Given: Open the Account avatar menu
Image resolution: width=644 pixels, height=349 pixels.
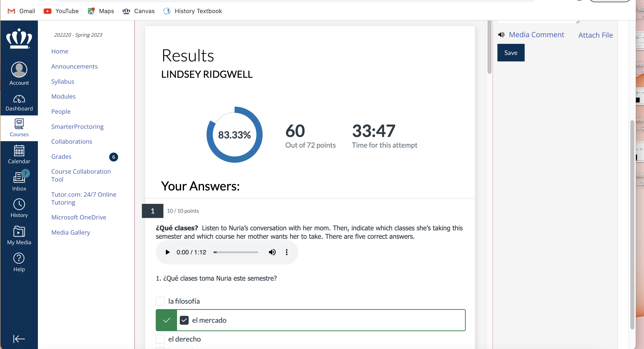Looking at the screenshot, I should tap(19, 74).
